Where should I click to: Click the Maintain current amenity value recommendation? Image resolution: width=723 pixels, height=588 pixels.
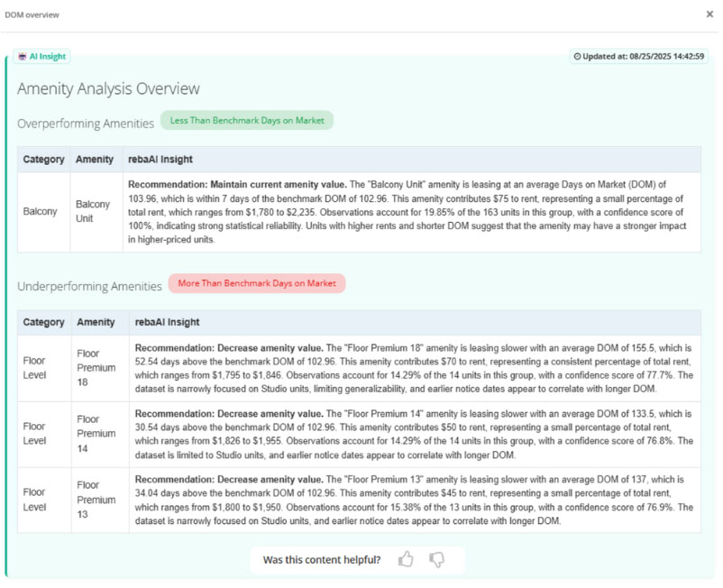(x=237, y=185)
